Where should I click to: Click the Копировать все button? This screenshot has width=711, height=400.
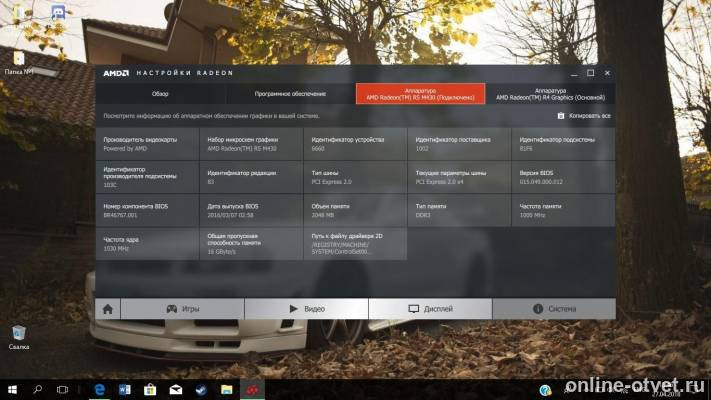[x=584, y=116]
